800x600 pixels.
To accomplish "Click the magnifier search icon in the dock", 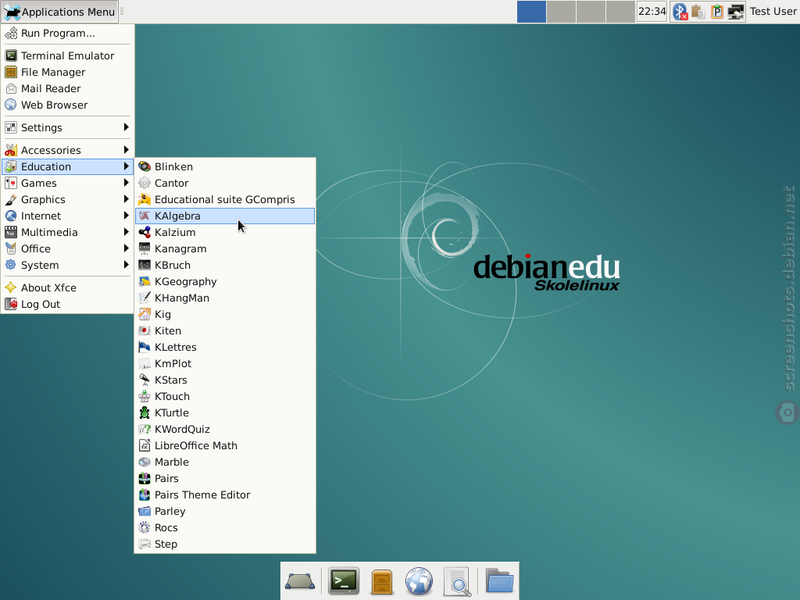I will coord(457,581).
